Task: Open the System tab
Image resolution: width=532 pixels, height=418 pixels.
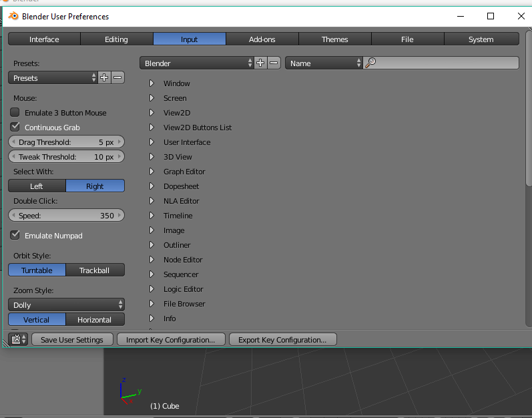Action: click(481, 39)
